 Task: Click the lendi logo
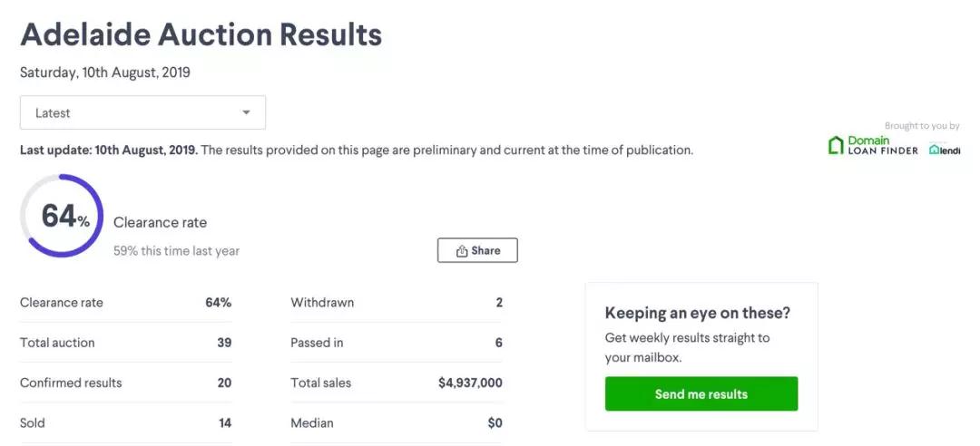tap(945, 150)
